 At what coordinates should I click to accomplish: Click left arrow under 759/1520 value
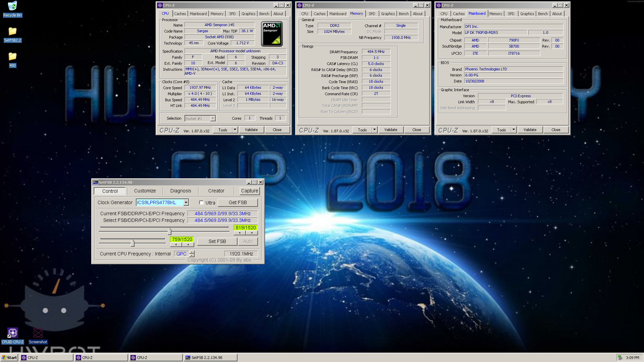pyautogui.click(x=176, y=245)
